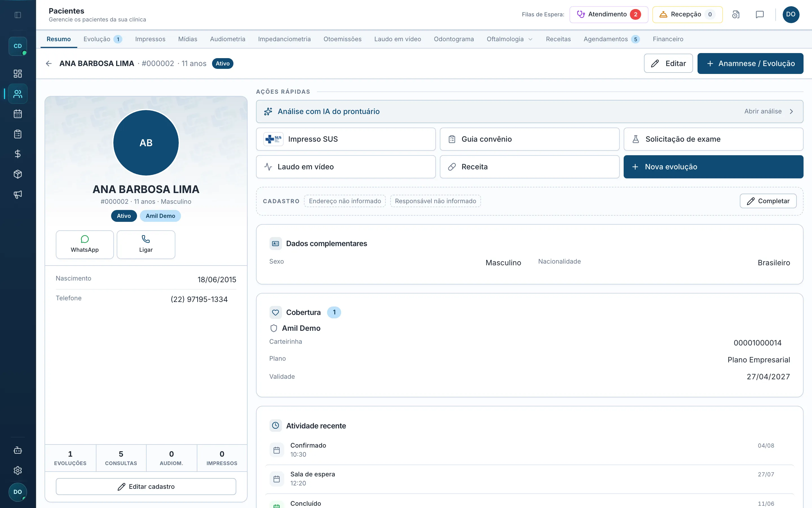Click the Editar button
This screenshot has width=812, height=508.
(668, 63)
